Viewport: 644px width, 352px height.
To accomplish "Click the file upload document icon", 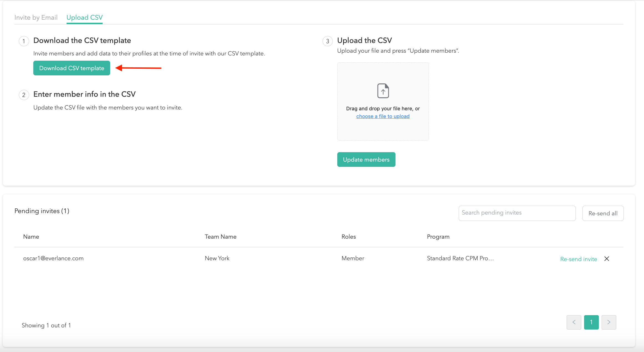I will click(383, 91).
